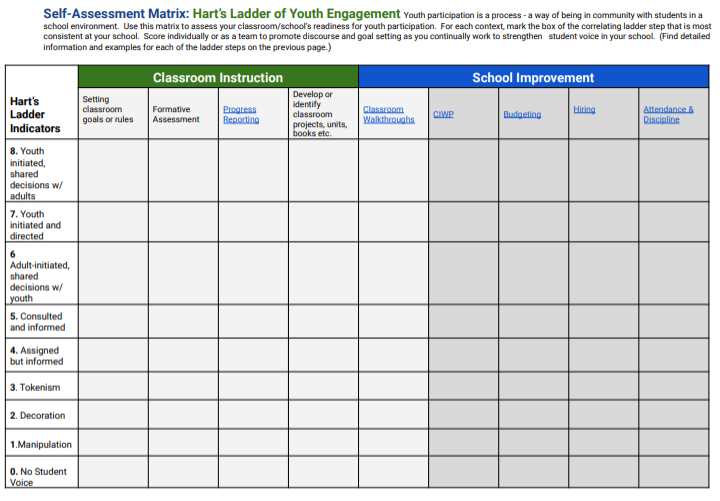Open the Classroom Walkthroughs link
Screen dimensions: 720x501
[x=388, y=114]
